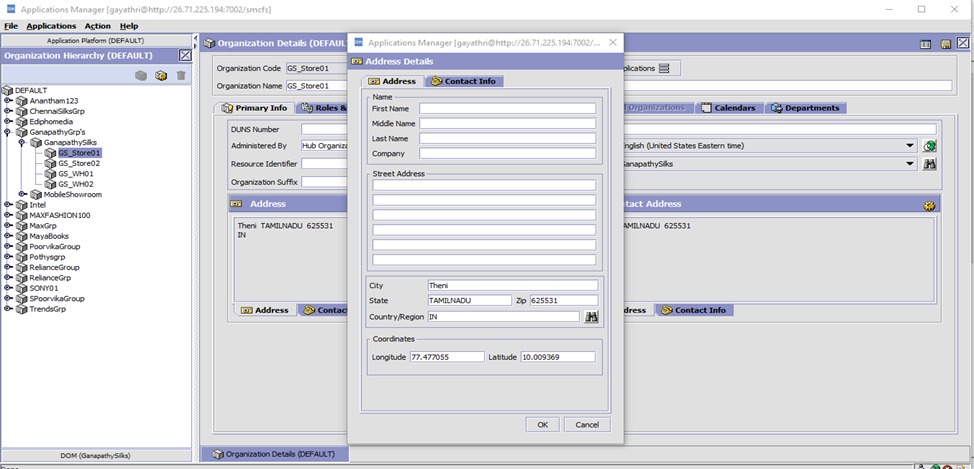974x469 pixels.
Task: Click the Country/Region search binoculars icon
Action: [x=591, y=317]
